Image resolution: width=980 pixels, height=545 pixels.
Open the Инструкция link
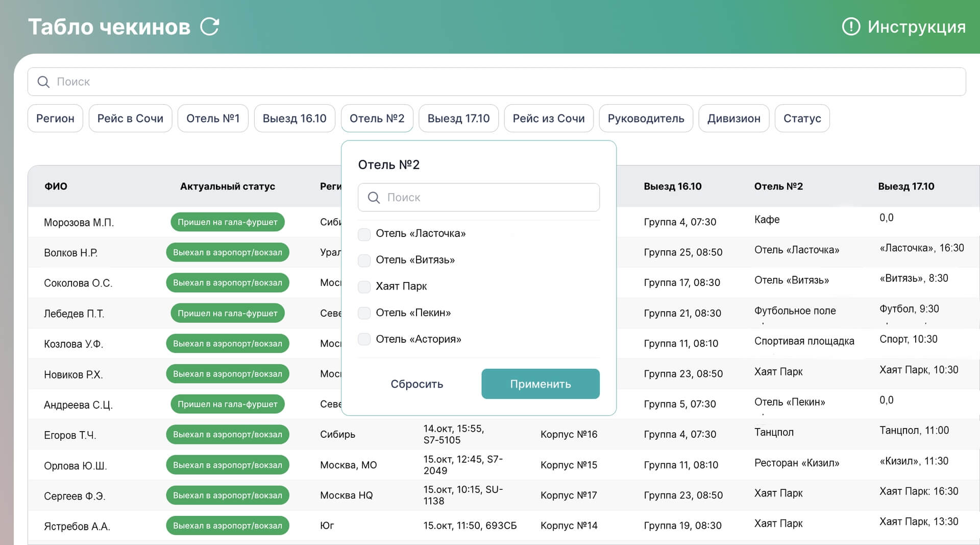tap(916, 27)
